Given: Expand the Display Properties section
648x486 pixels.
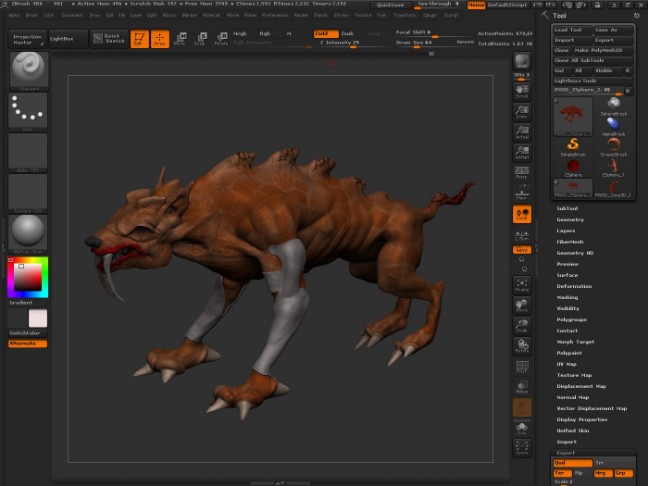Looking at the screenshot, I should [x=582, y=419].
